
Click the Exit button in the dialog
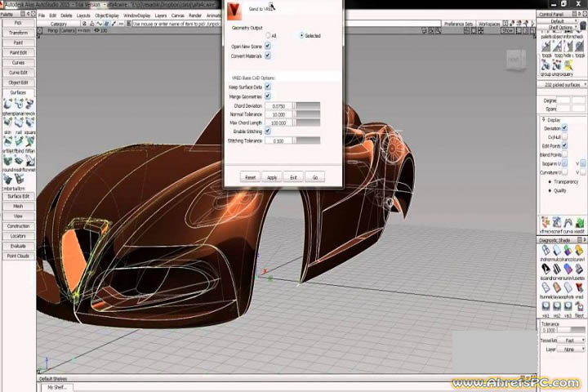tap(293, 177)
